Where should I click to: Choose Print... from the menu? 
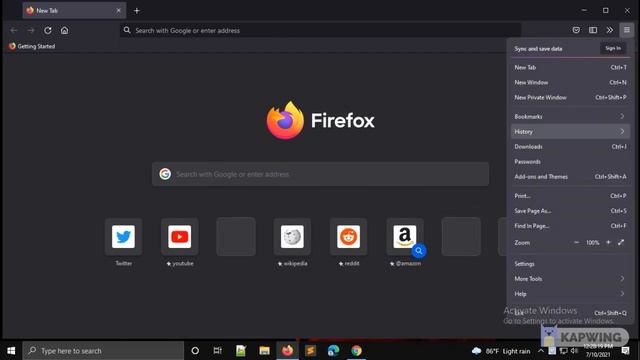point(570,196)
